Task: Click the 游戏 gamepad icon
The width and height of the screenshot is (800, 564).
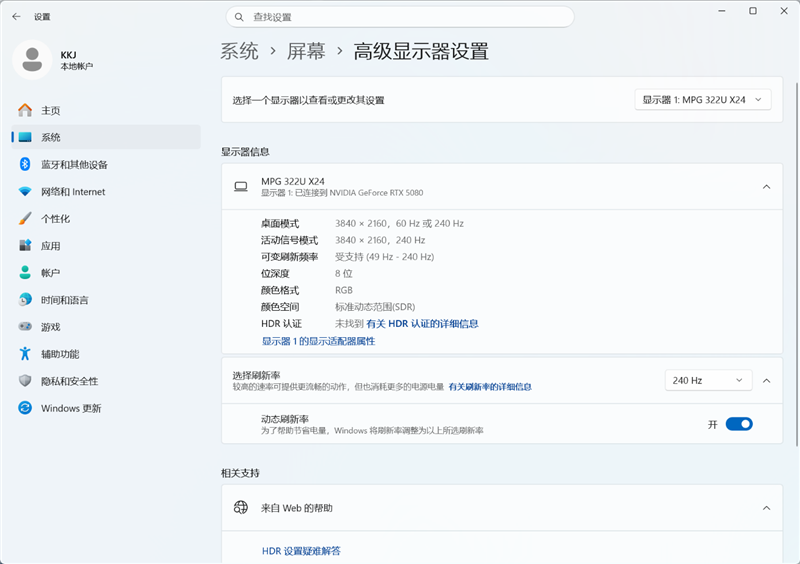Action: pyautogui.click(x=25, y=327)
